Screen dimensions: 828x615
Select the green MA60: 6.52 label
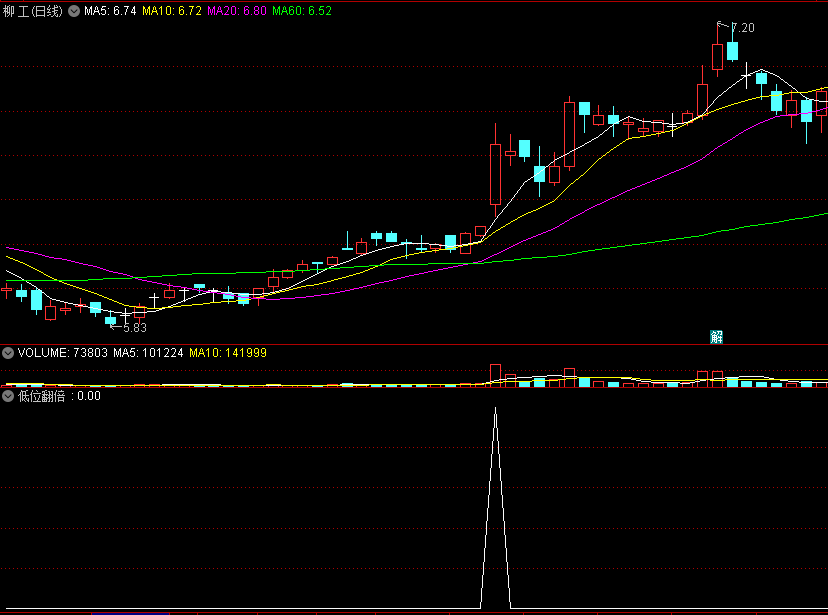[302, 11]
